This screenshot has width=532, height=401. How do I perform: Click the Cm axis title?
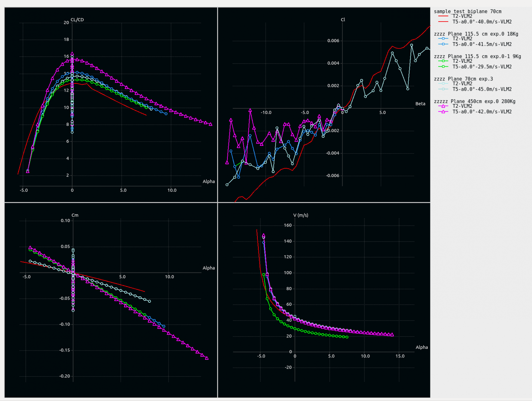coord(75,215)
